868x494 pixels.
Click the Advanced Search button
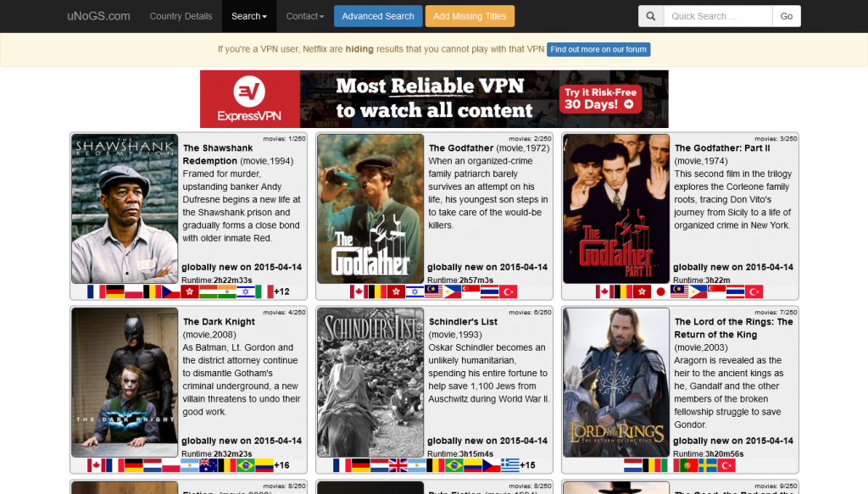pyautogui.click(x=378, y=16)
